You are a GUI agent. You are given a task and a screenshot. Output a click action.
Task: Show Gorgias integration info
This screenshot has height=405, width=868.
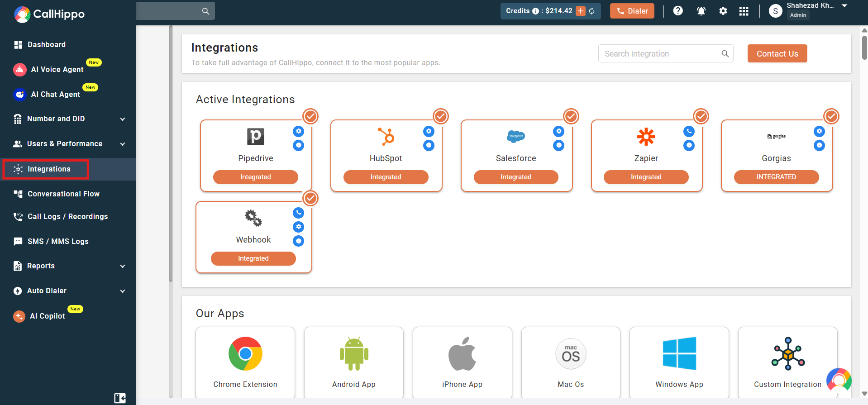tap(819, 145)
